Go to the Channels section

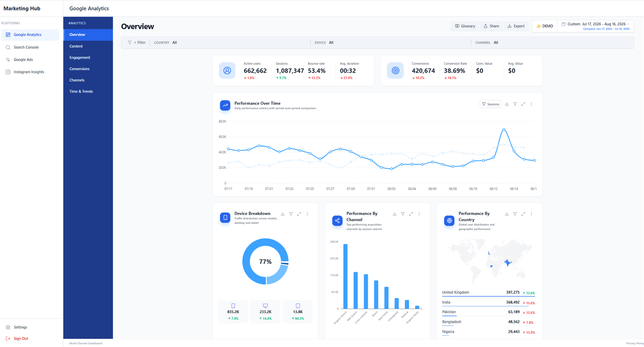point(88,80)
